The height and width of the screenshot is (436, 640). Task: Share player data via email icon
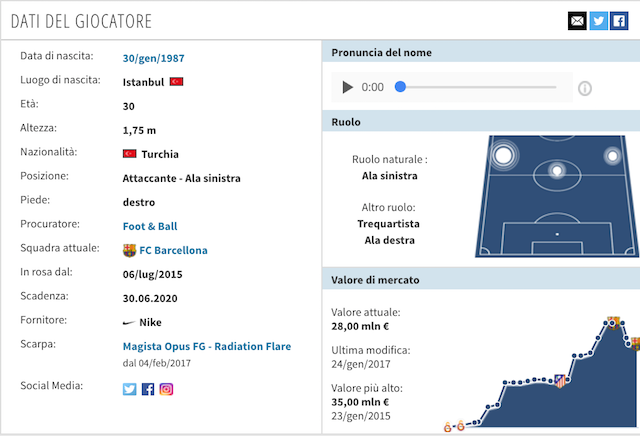(577, 21)
